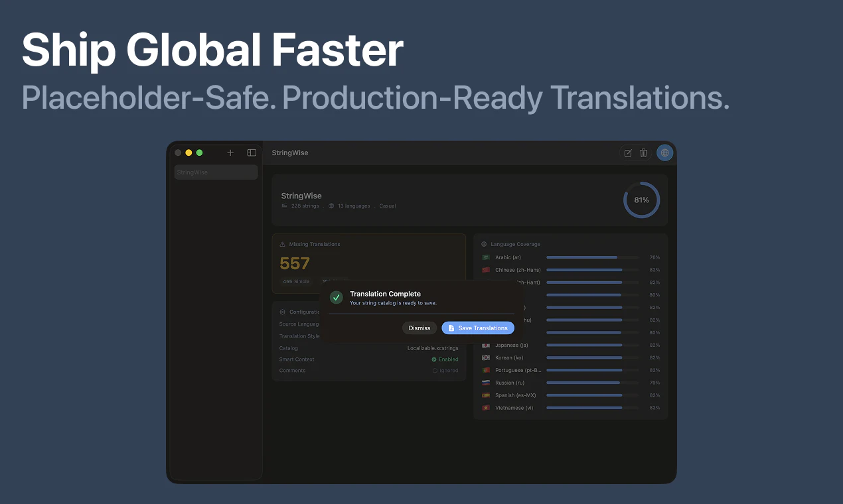Click the Casual style label
This screenshot has height=504, width=843.
click(388, 206)
